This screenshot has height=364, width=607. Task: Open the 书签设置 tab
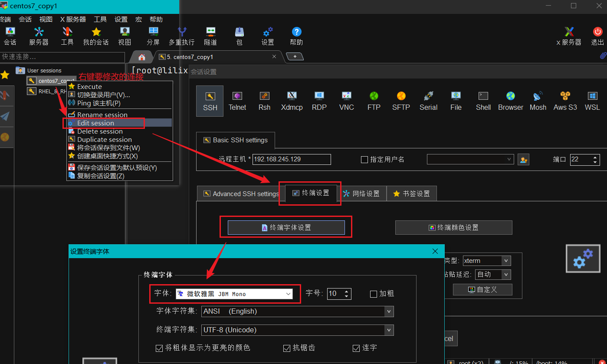click(411, 193)
